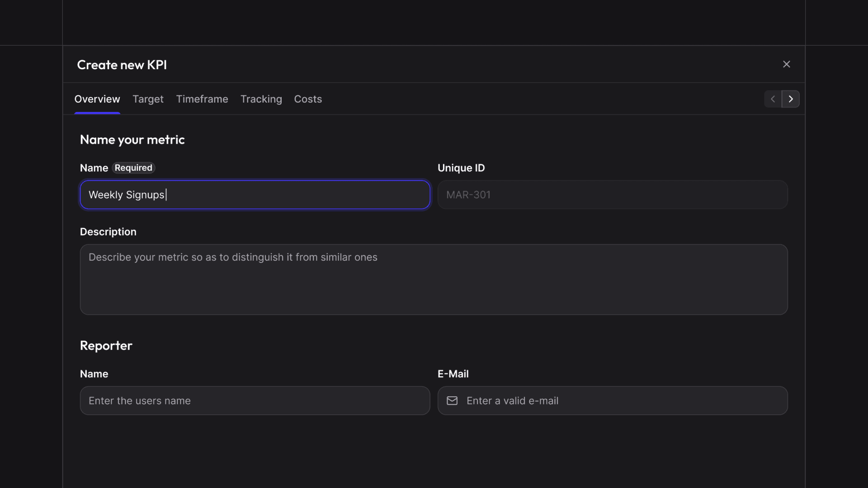
Task: Focus the Reporter Name input field
Action: coord(255,401)
